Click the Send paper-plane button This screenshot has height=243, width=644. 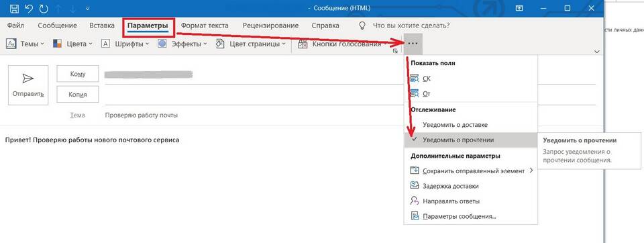pos(28,85)
